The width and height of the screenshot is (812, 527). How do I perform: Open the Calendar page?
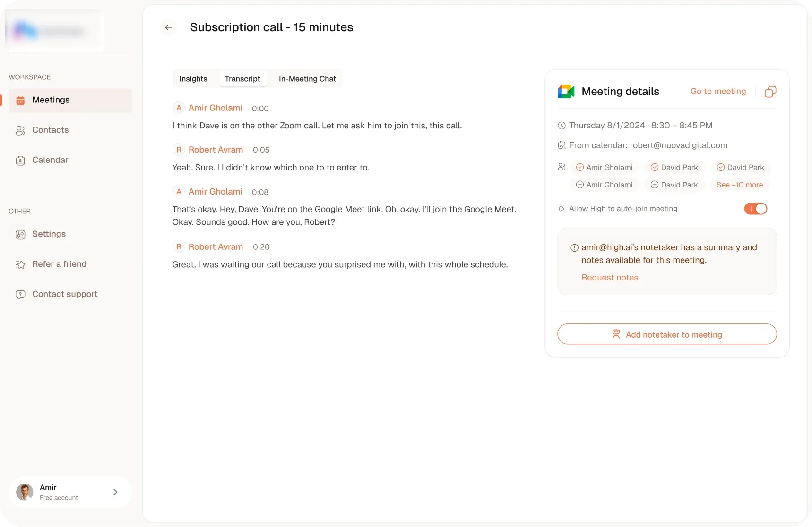[50, 160]
